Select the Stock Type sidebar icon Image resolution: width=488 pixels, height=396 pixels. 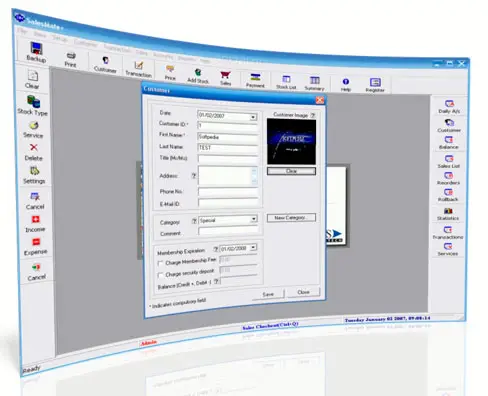(x=33, y=101)
